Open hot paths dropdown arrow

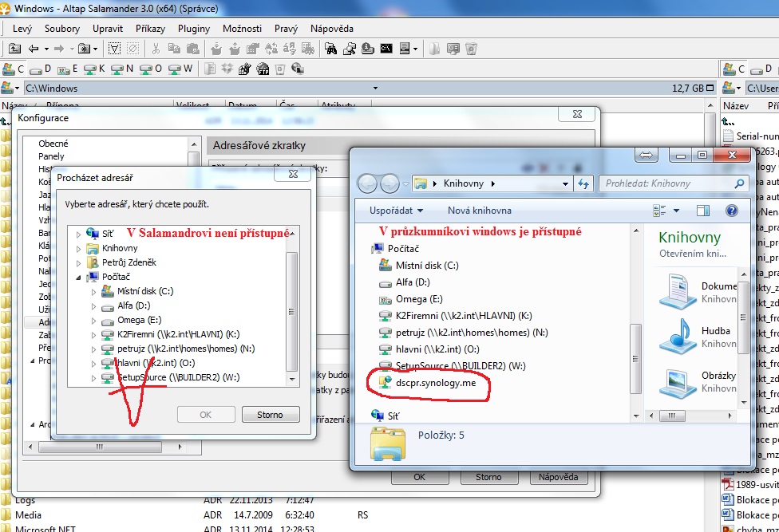[x=96, y=49]
